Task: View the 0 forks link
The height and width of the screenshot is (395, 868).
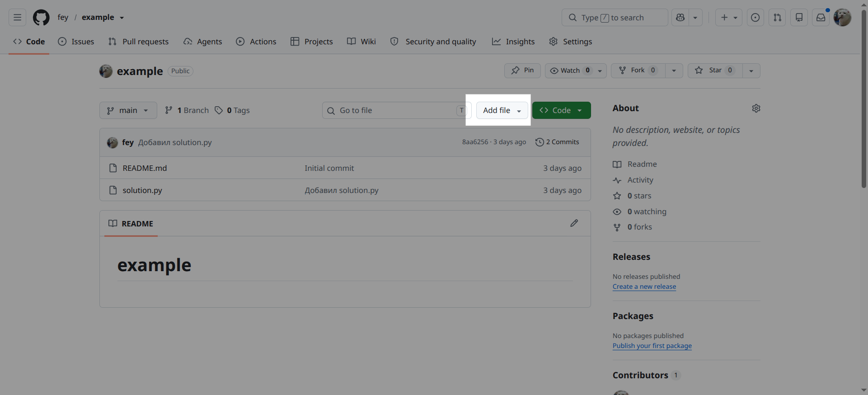Action: coord(633,227)
